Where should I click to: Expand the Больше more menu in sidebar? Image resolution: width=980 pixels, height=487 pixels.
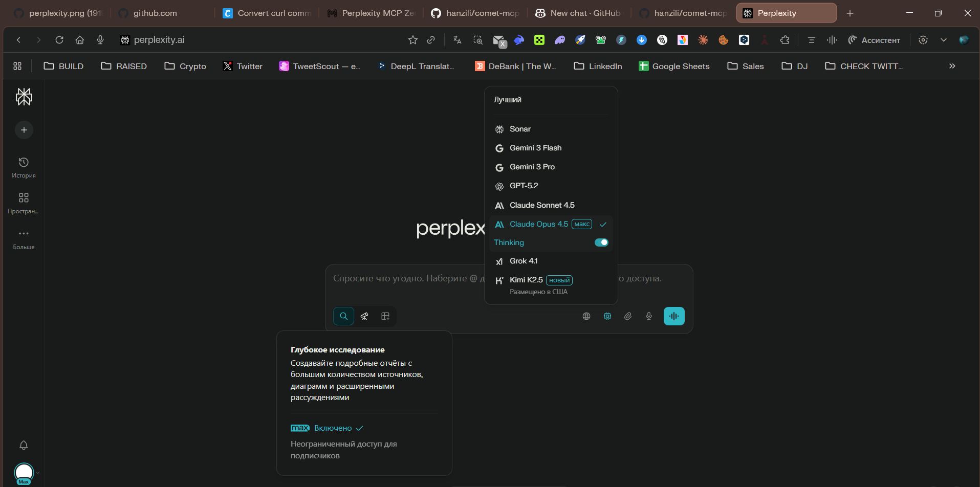click(24, 238)
